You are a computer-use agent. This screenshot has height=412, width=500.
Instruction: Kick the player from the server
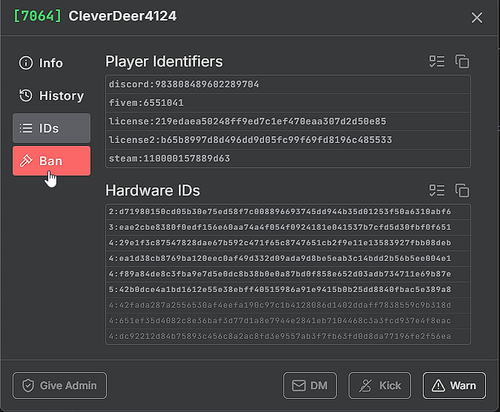(380, 386)
